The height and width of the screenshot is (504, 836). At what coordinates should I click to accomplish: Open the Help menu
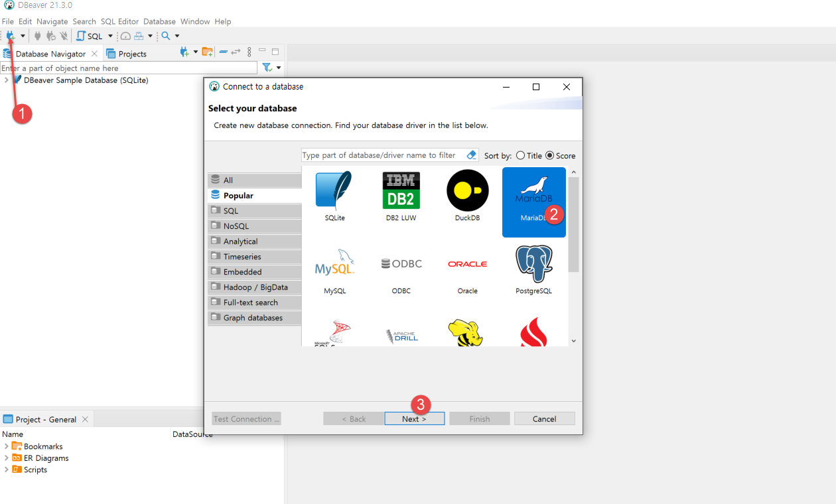coord(223,21)
